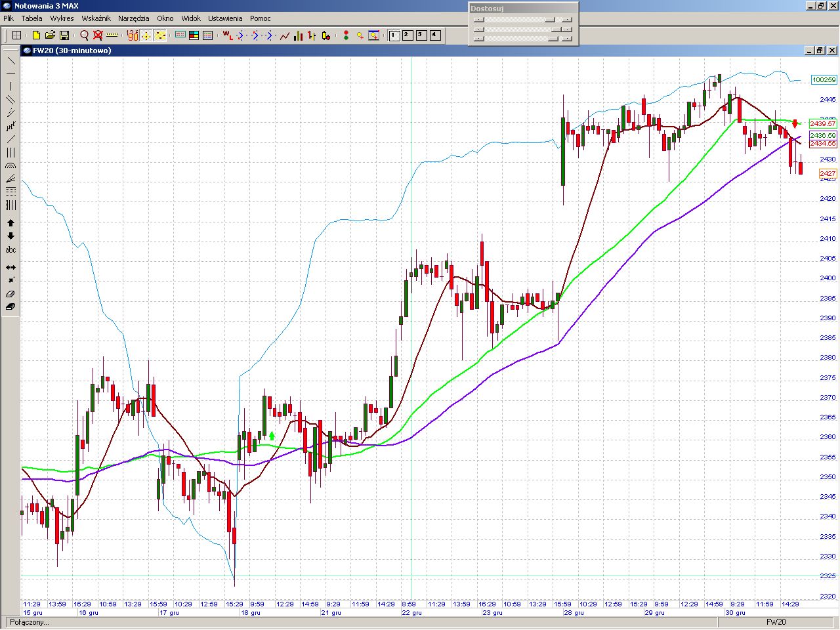The image size is (840, 630).
Task: Select the bar chart type icon
Action: (x=298, y=35)
